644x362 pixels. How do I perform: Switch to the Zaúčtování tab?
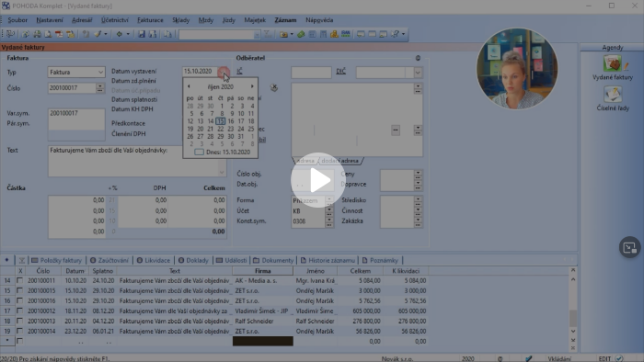(109, 260)
